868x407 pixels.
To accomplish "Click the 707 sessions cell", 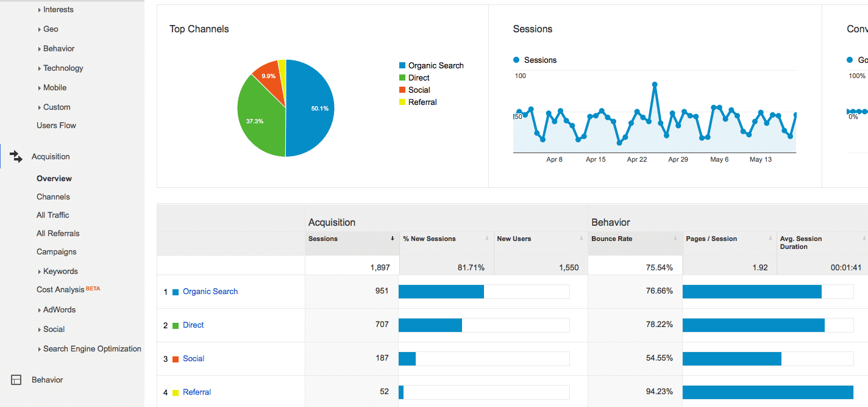I will pos(382,325).
